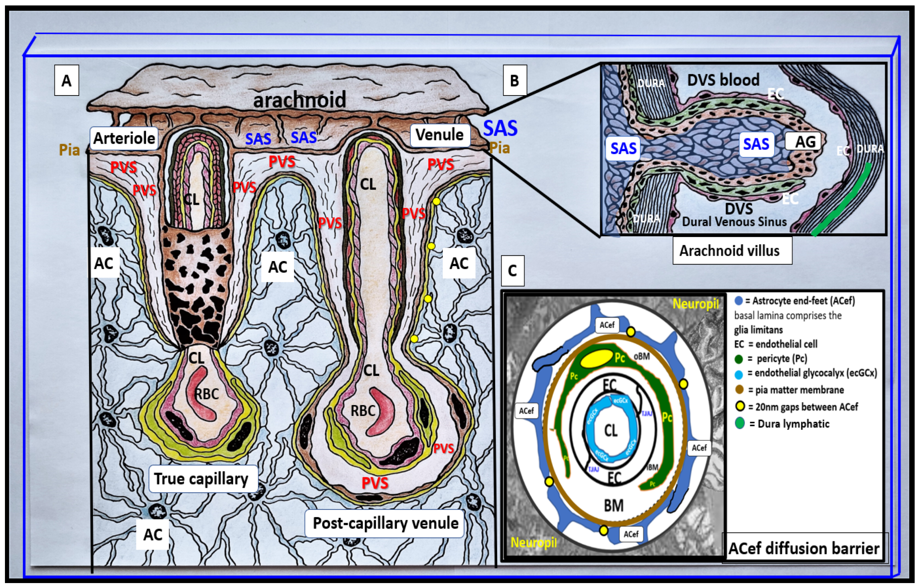
Task: Click the dark green pericyte legend dot
Action: (739, 359)
